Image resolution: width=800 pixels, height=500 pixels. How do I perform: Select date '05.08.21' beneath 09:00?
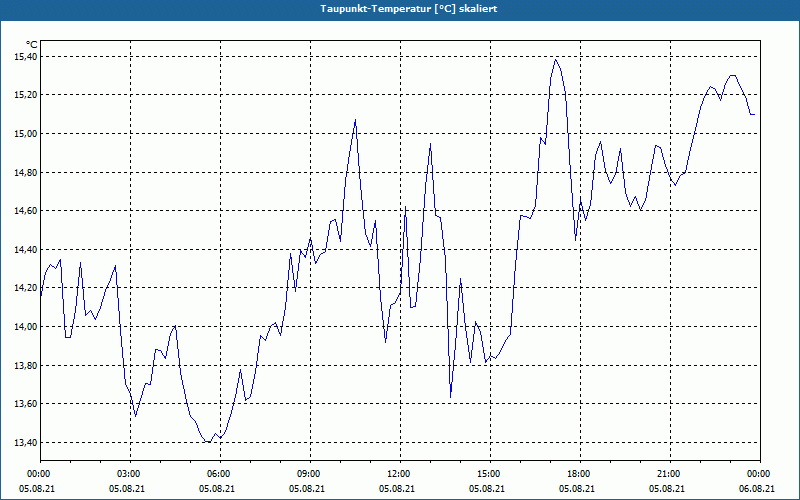pos(307,488)
